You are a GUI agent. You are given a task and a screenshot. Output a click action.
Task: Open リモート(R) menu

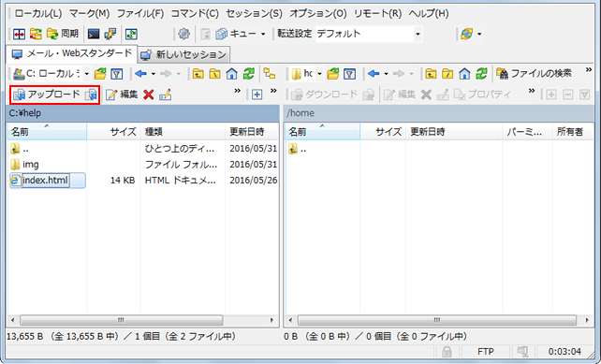coord(378,13)
